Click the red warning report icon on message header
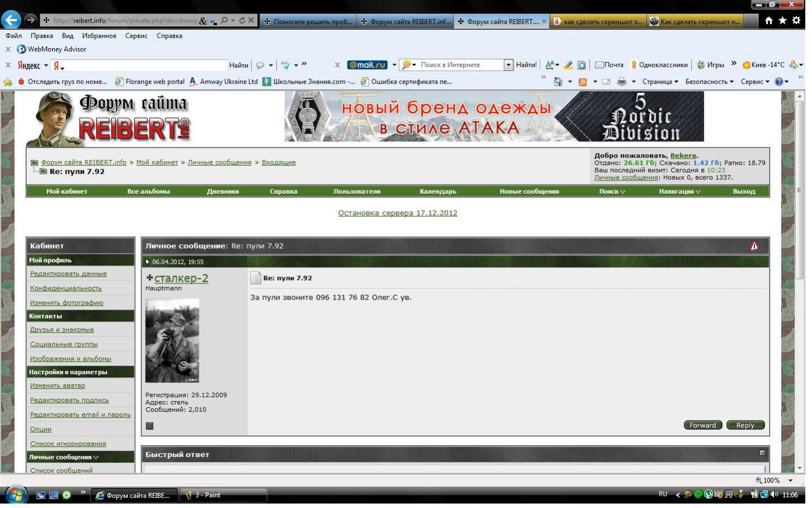 click(754, 246)
